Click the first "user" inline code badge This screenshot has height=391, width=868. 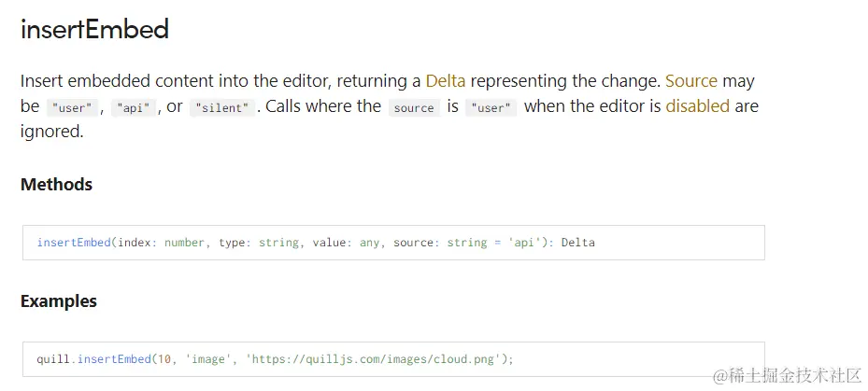tap(71, 107)
